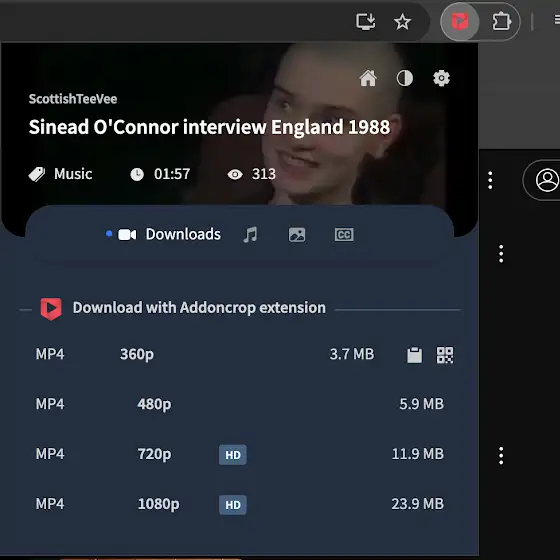Screen dimensions: 560x560
Task: Click the install app icon in address bar
Action: [x=366, y=22]
